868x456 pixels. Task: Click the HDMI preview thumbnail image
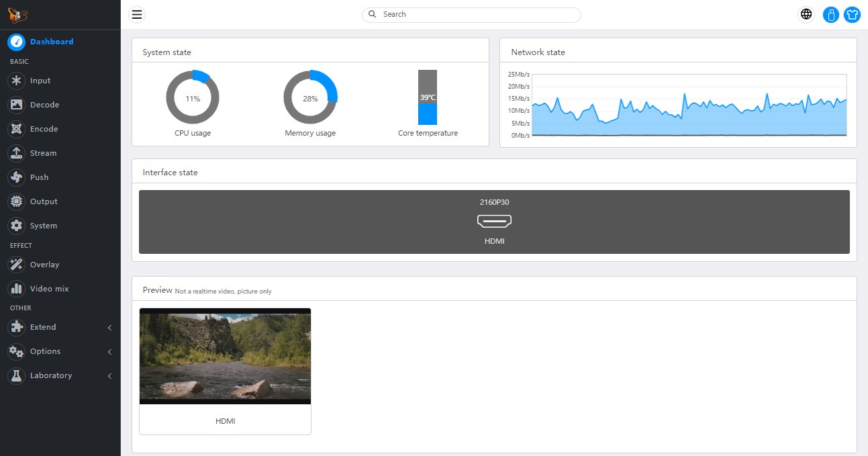(225, 356)
